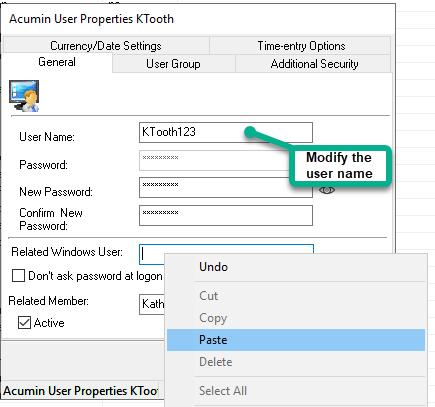Choose Select All in context menu
Viewport: 435px width, 407px height.
(296, 391)
